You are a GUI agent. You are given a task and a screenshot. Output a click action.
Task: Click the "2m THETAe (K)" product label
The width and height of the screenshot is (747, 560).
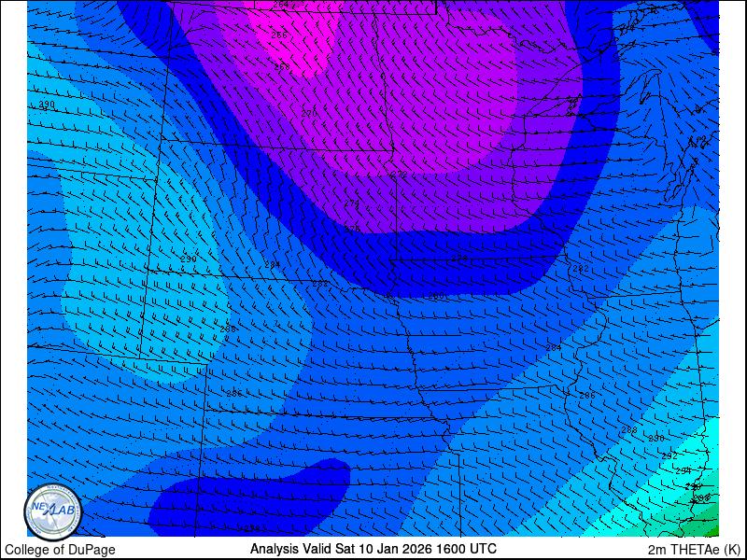click(695, 549)
